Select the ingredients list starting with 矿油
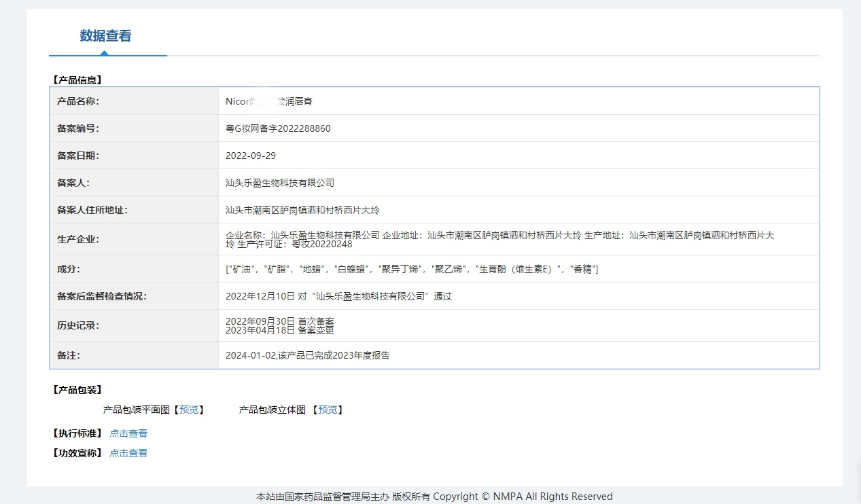 pos(412,269)
